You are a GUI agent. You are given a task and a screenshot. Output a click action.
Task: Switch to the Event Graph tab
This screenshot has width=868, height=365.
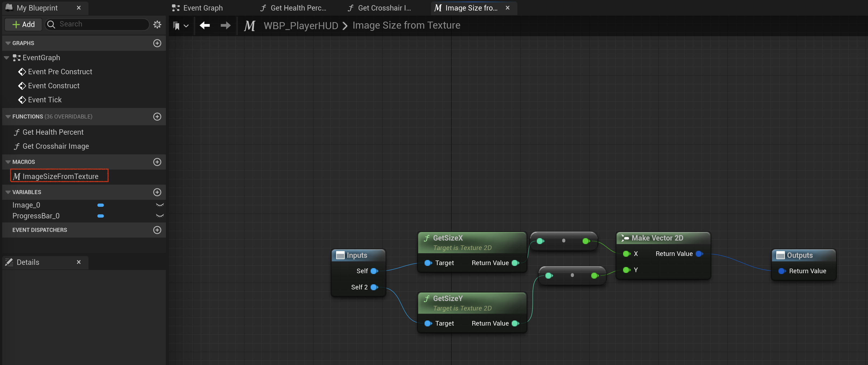197,8
